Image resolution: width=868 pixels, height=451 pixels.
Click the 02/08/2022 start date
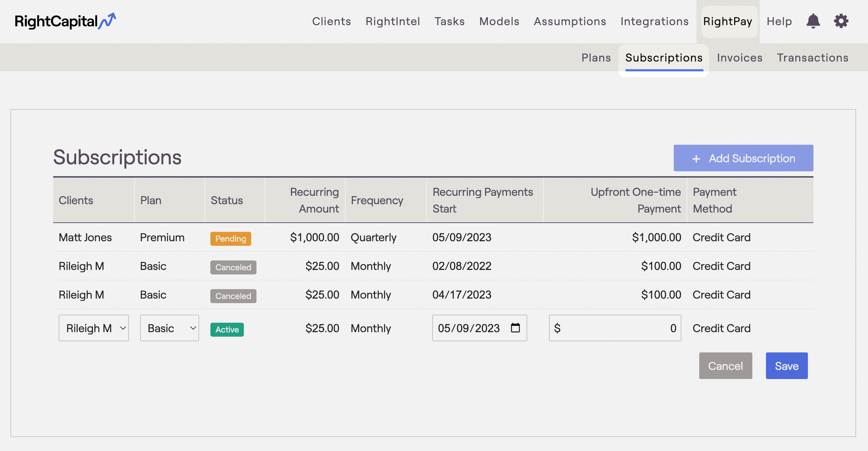click(462, 266)
